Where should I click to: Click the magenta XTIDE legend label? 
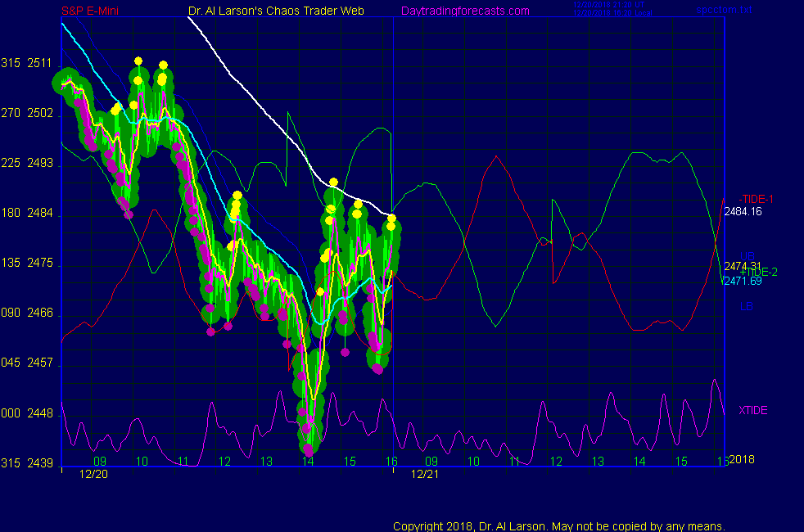[x=753, y=410]
